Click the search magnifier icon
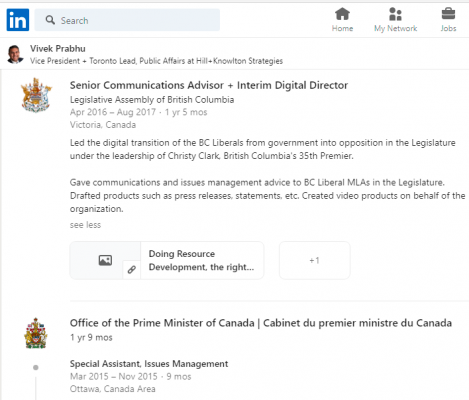Screen dimensions: 469x400 tap(50, 20)
